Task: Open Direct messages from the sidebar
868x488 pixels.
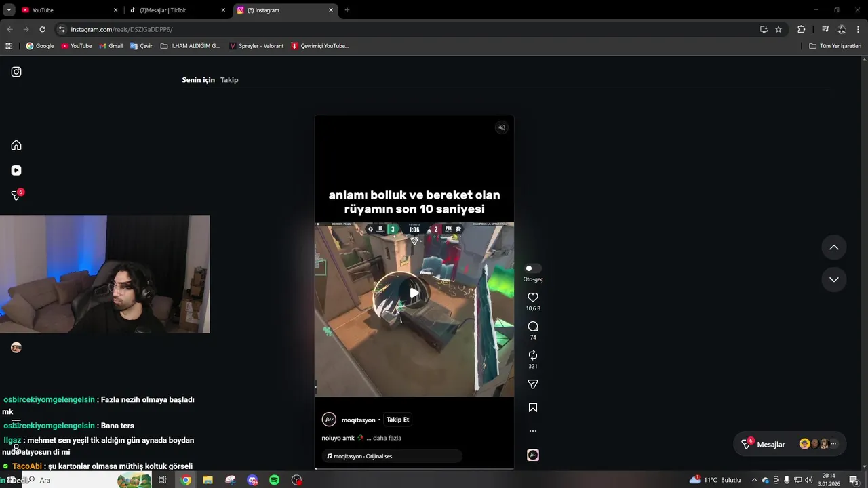Action: 16,195
